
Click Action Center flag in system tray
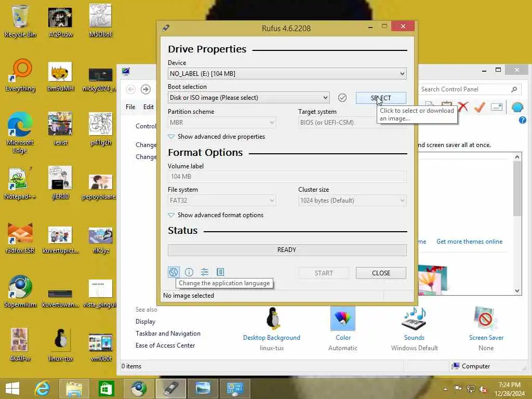click(x=458, y=389)
